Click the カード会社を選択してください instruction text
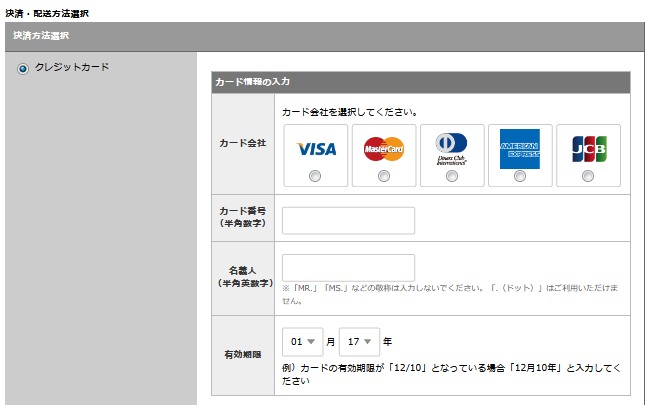The image size is (653, 405). coord(350,112)
